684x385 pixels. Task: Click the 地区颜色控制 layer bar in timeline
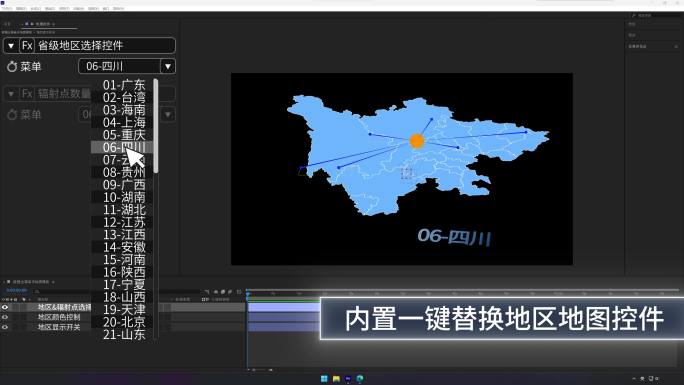(x=284, y=317)
